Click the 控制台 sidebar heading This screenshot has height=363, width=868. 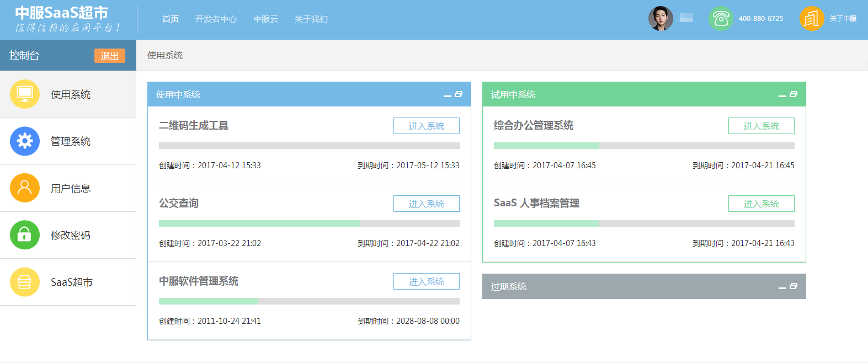click(x=24, y=55)
